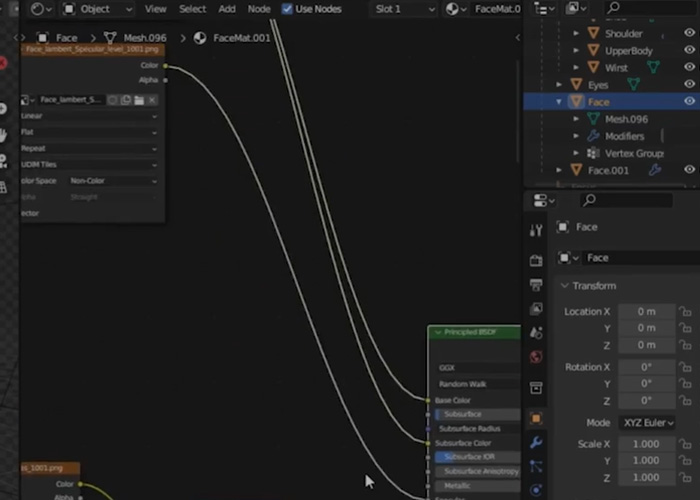
Task: Hide the Face object in outliner
Action: pos(689,102)
